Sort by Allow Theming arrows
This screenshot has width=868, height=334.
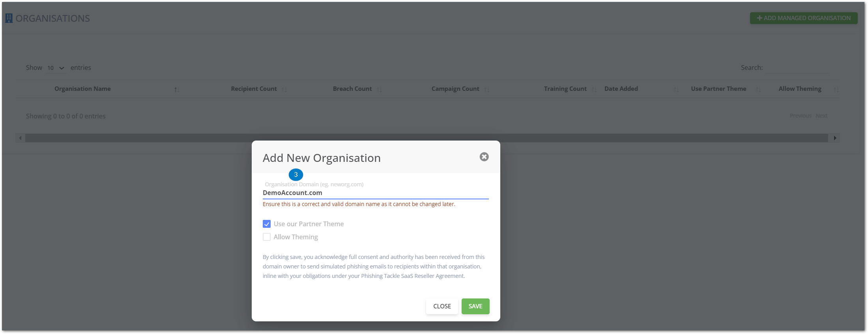pos(836,90)
